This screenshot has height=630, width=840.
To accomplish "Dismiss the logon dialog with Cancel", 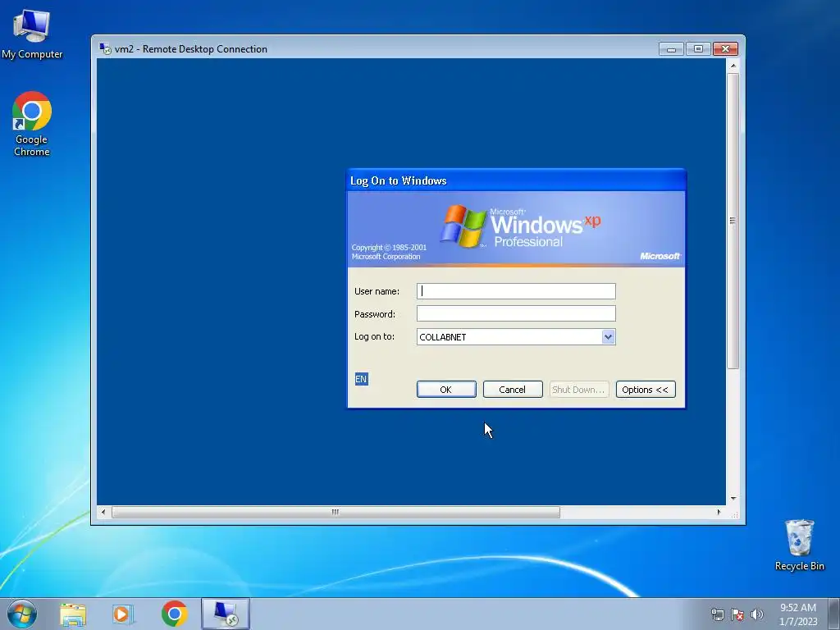I will point(513,390).
